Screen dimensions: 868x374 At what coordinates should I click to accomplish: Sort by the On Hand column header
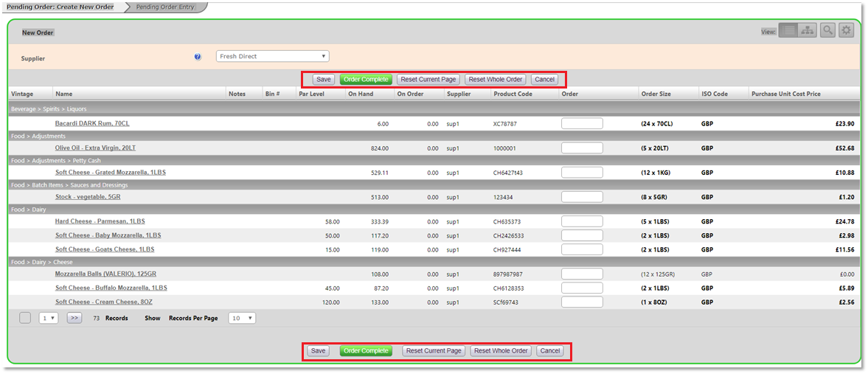click(x=361, y=94)
